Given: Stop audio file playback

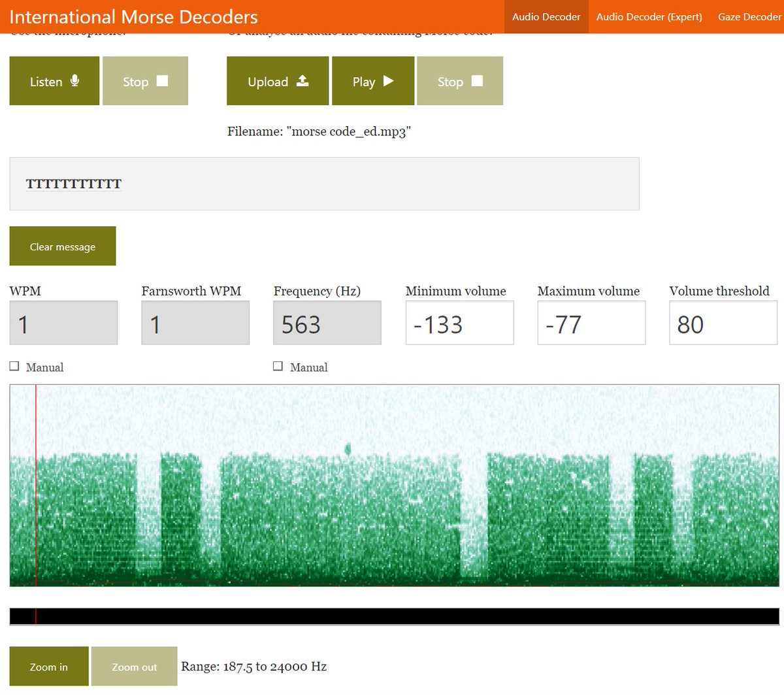Looking at the screenshot, I should (460, 81).
